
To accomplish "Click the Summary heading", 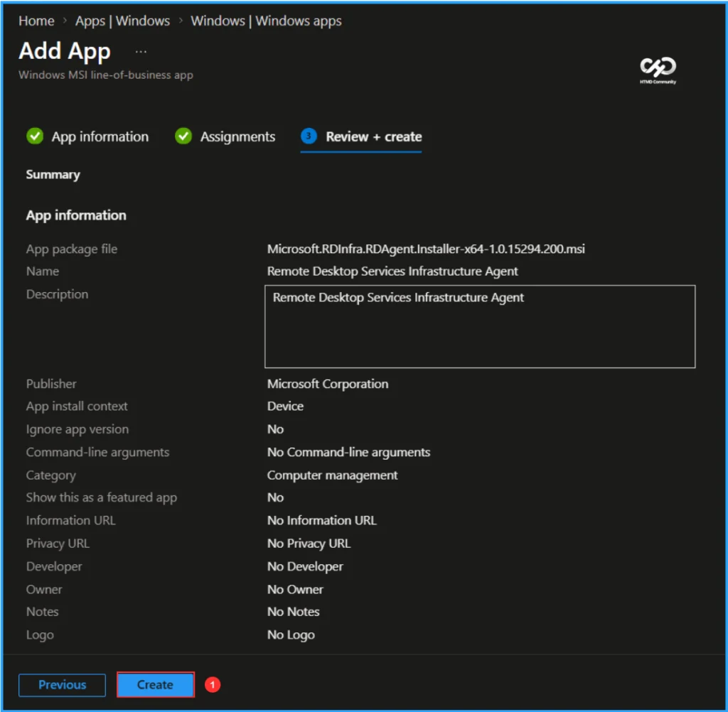I will [x=53, y=175].
